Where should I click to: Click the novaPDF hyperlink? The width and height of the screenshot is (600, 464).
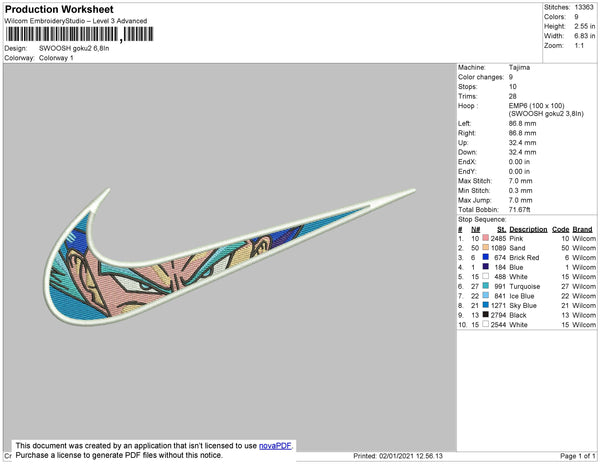pyautogui.click(x=275, y=446)
